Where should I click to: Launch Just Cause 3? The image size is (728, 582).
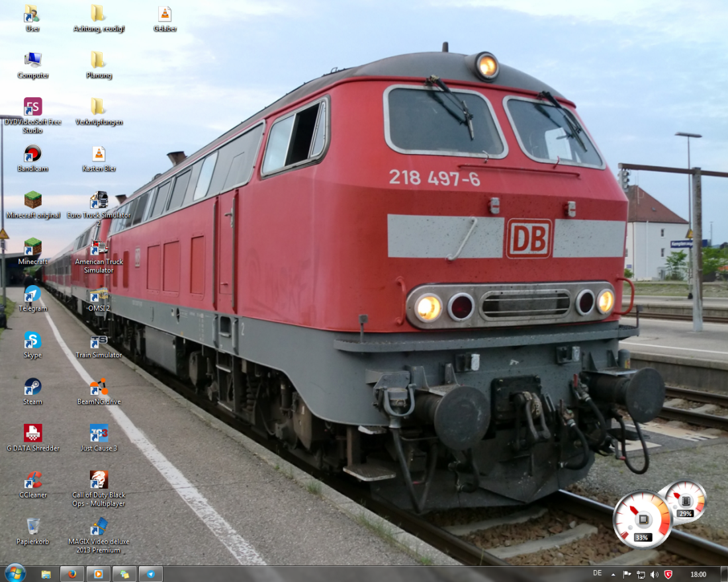(x=99, y=438)
